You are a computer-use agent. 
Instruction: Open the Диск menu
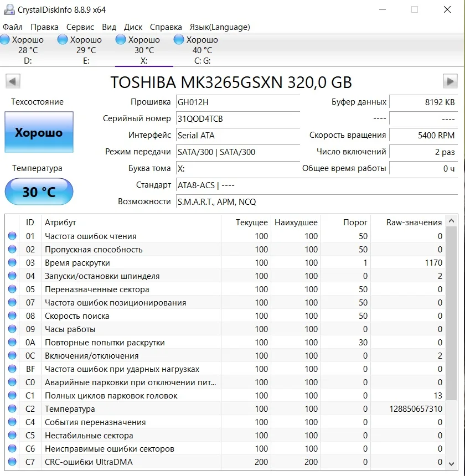tap(133, 27)
